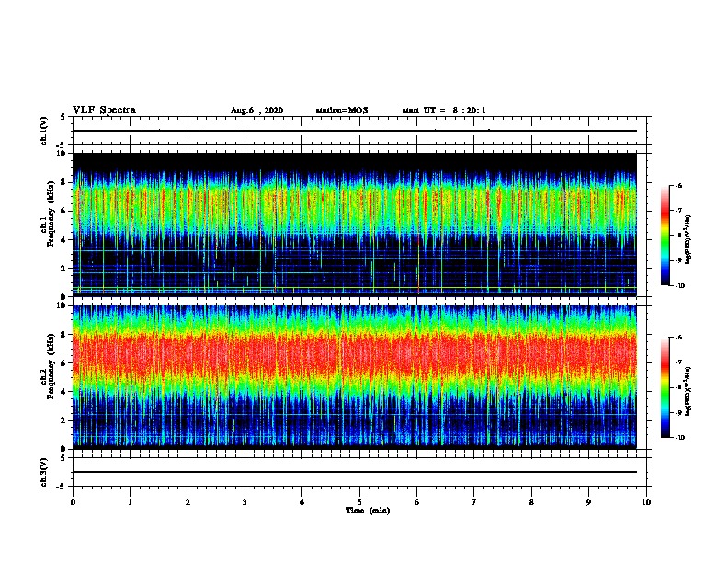The image size is (728, 563).
Task: Click the ch.2 spectrogram color scale bar
Action: coord(665,387)
